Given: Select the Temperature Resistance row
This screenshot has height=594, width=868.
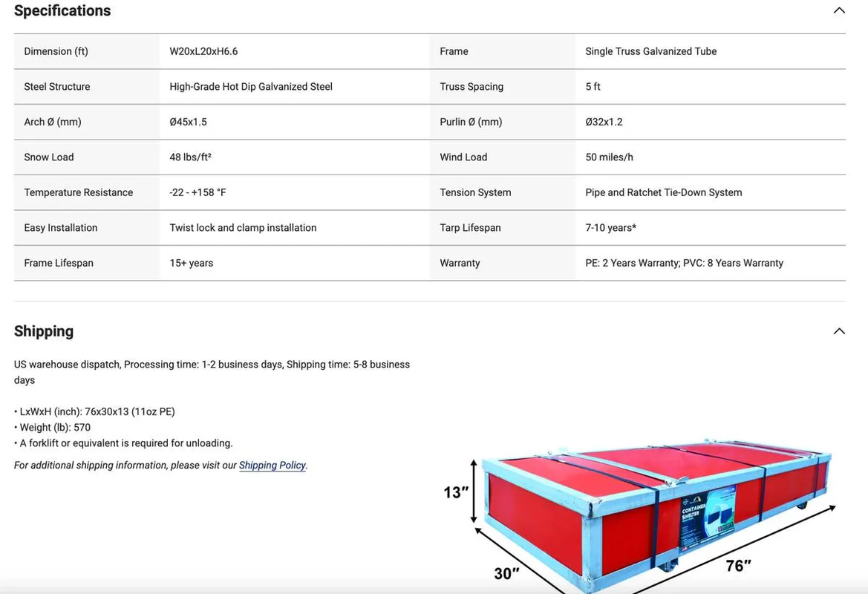Looking at the screenshot, I should tap(78, 192).
